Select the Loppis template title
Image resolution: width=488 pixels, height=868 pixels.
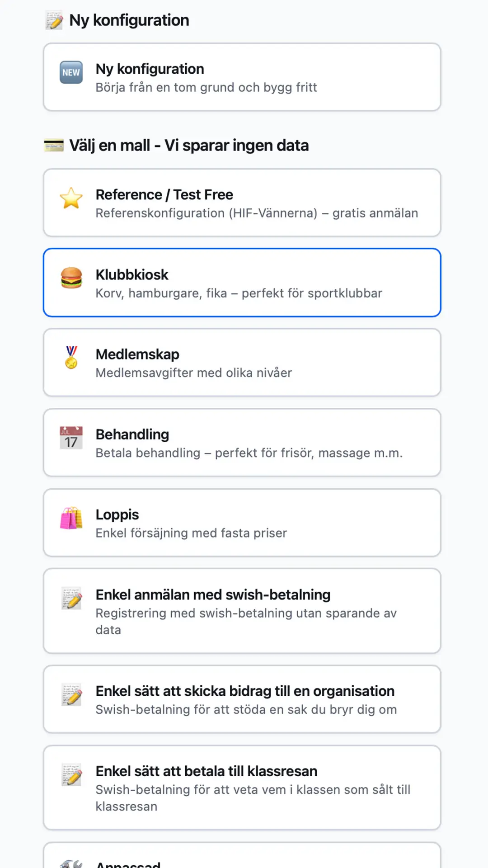[x=117, y=515]
